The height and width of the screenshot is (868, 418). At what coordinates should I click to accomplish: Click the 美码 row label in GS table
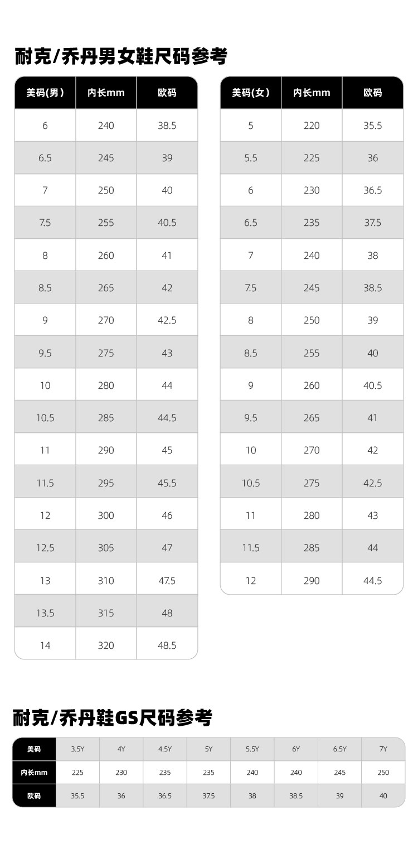coord(34,749)
